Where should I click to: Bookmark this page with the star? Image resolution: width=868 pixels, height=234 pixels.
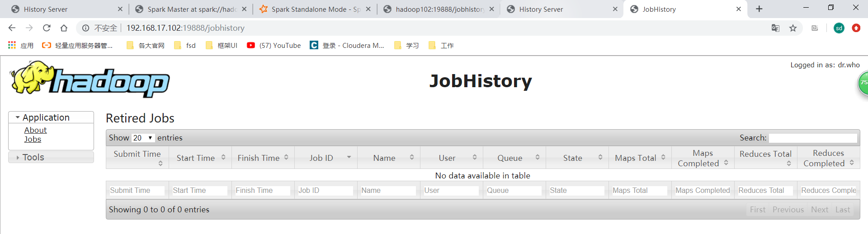(x=793, y=28)
